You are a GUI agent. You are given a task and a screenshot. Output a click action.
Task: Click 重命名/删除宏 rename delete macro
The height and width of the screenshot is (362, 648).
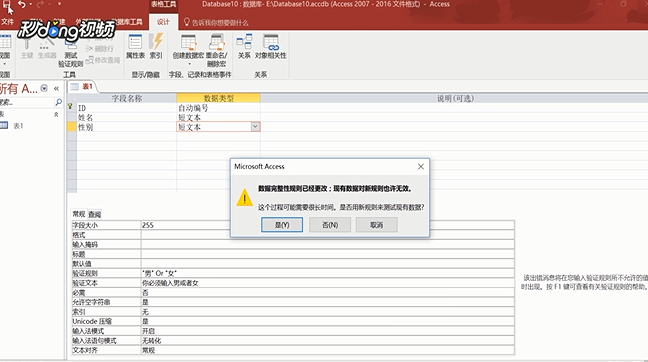tap(216, 51)
